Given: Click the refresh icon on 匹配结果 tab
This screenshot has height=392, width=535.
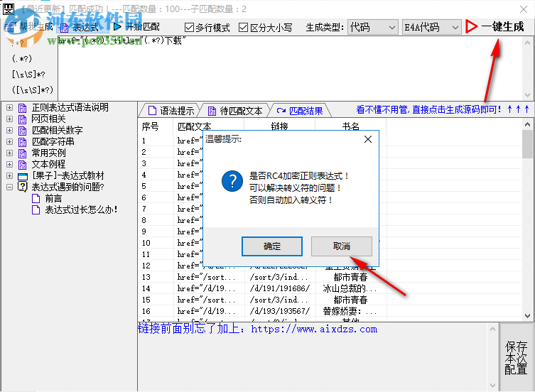Looking at the screenshot, I should pyautogui.click(x=281, y=111).
